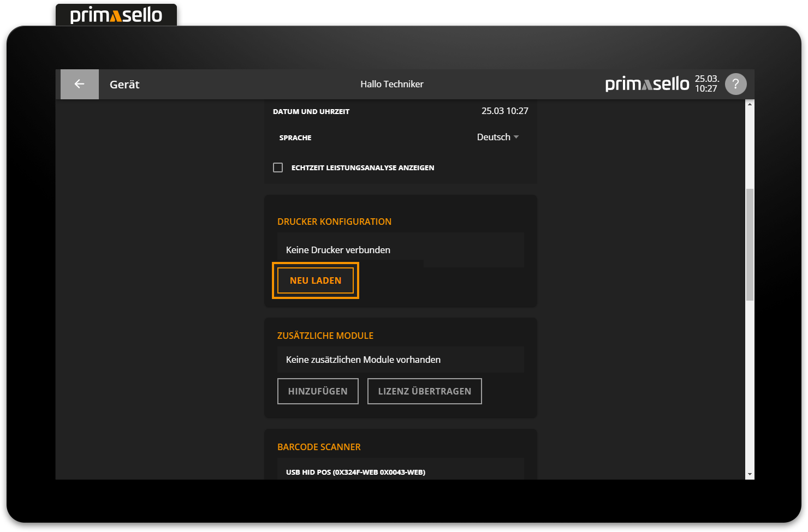Select the USB HID POS scanner entry

click(355, 472)
